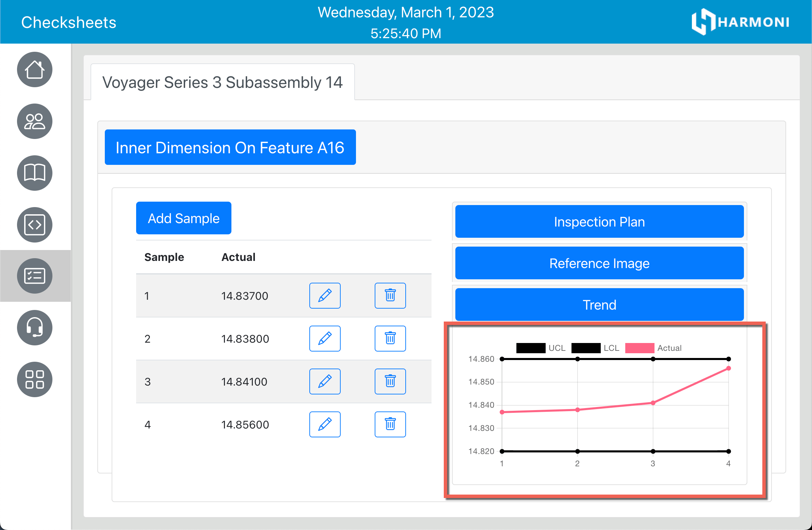Click the Add Sample button
Viewport: 812px width, 530px height.
click(x=183, y=218)
